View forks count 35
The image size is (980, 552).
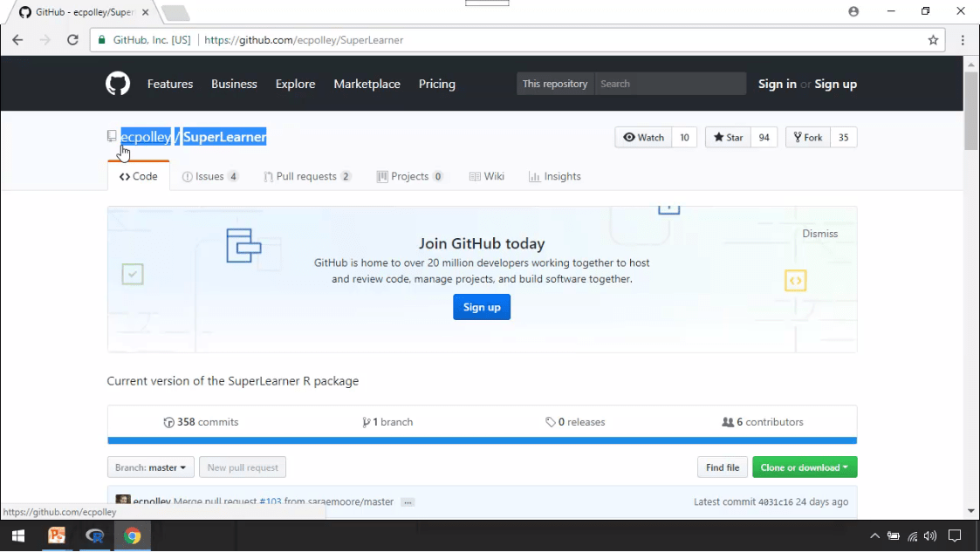[x=843, y=138]
